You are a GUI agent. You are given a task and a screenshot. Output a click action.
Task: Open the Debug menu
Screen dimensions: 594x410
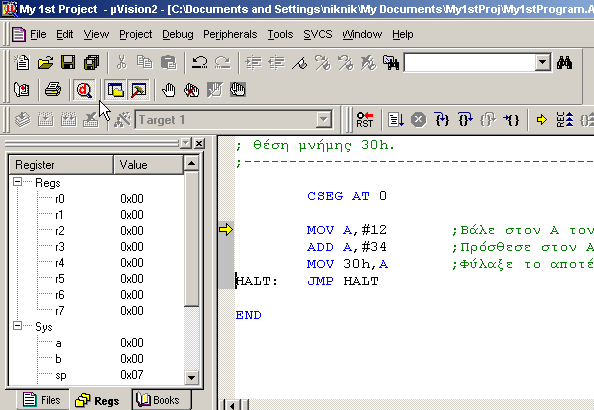[178, 34]
